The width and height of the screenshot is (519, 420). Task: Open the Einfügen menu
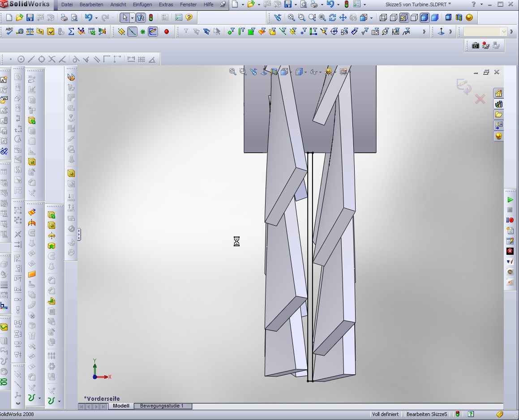click(142, 4)
